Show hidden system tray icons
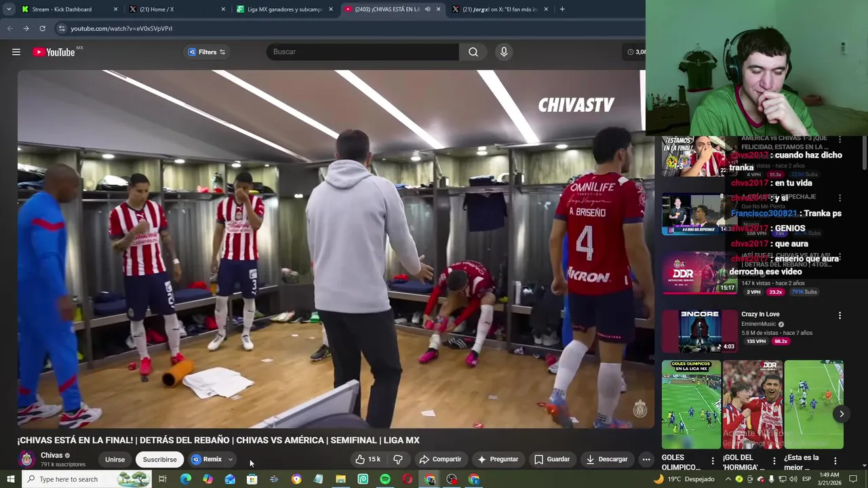Image resolution: width=868 pixels, height=488 pixels. (x=728, y=479)
